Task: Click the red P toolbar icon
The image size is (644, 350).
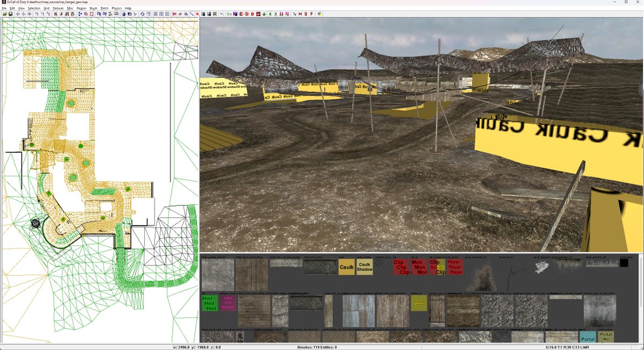Action: pyautogui.click(x=311, y=14)
